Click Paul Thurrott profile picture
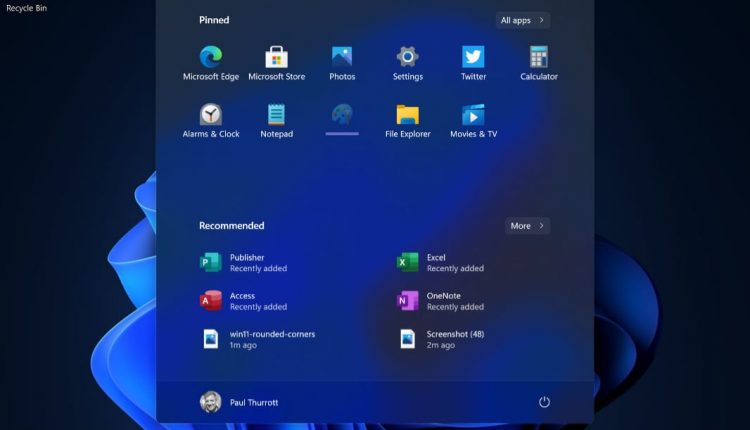This screenshot has width=750, height=430. click(210, 402)
